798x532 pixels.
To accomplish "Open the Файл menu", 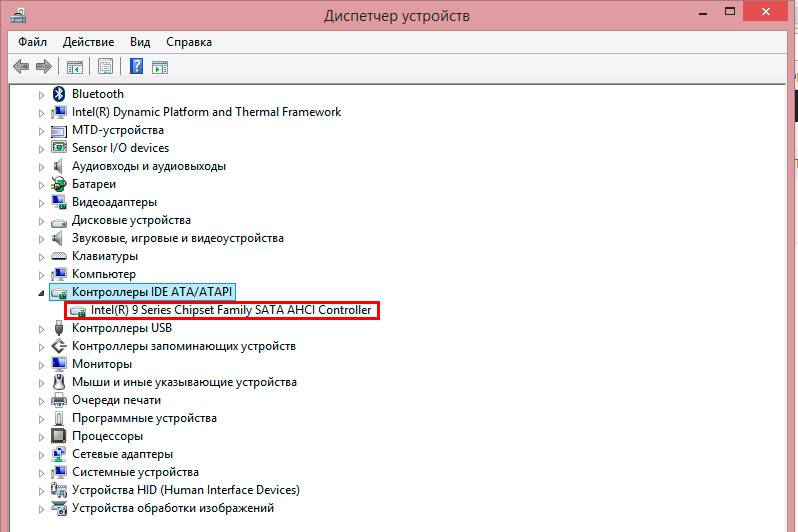I will 32,43.
